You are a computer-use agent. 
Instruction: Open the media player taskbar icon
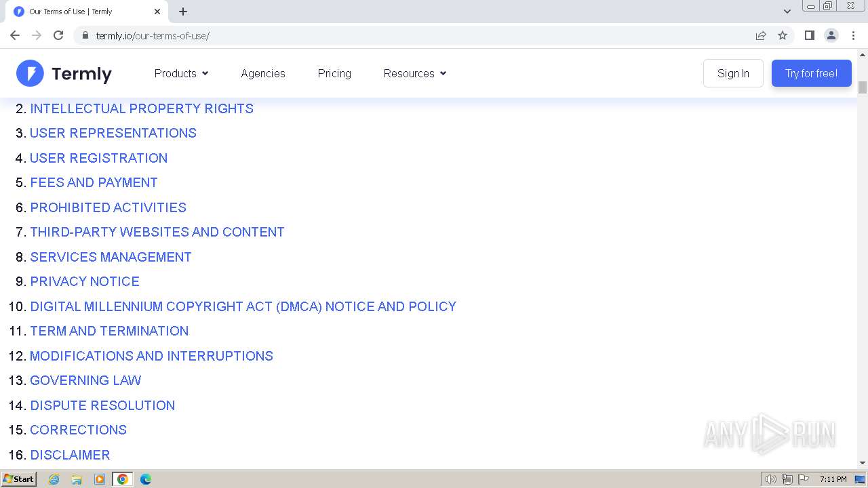click(x=100, y=479)
